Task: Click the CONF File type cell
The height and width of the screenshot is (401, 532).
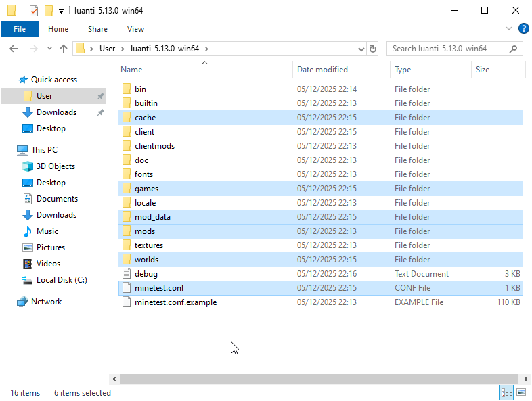Action: coord(412,288)
